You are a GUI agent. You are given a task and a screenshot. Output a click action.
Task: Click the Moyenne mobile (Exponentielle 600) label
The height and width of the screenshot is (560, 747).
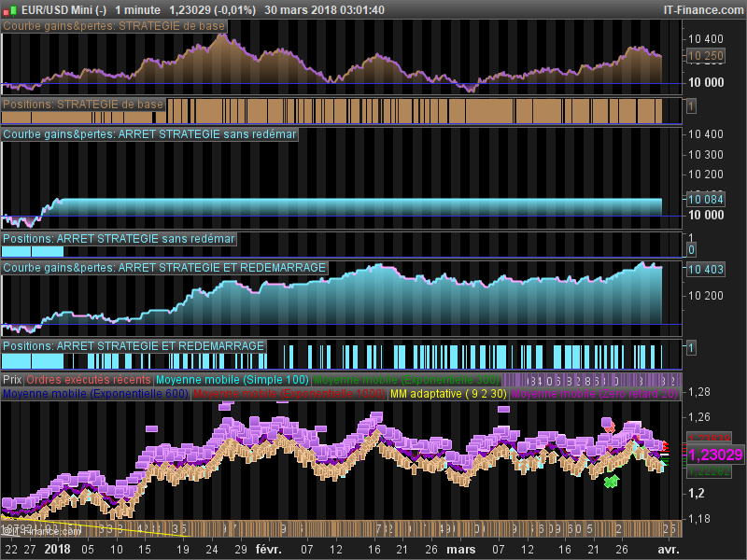click(x=95, y=394)
